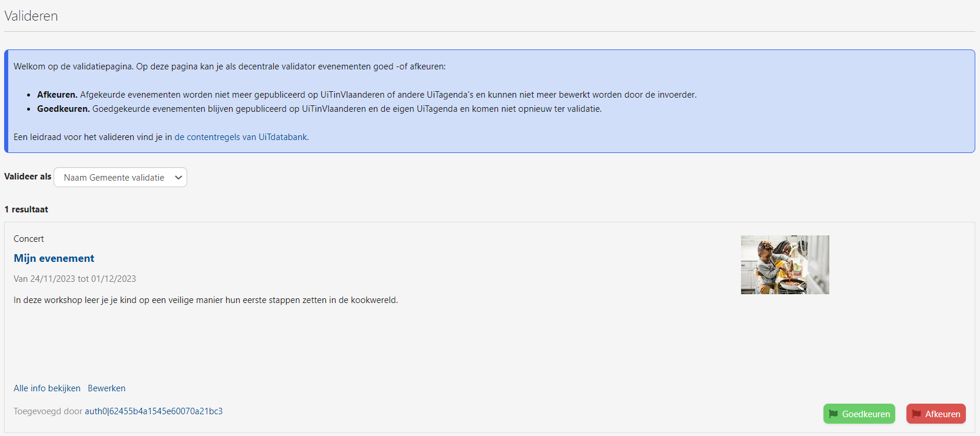Viewport: 980px width, 436px height.
Task: Open the auth0 user ID link
Action: point(154,411)
